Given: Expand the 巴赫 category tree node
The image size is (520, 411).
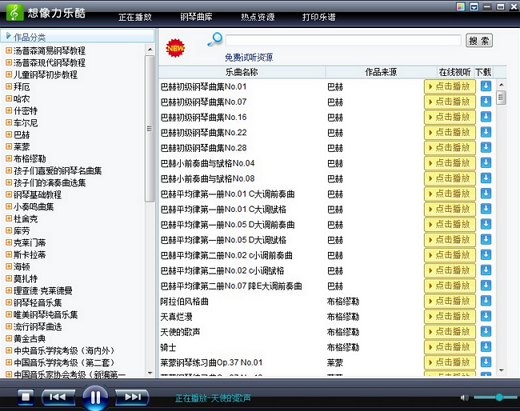Looking at the screenshot, I should [9, 135].
